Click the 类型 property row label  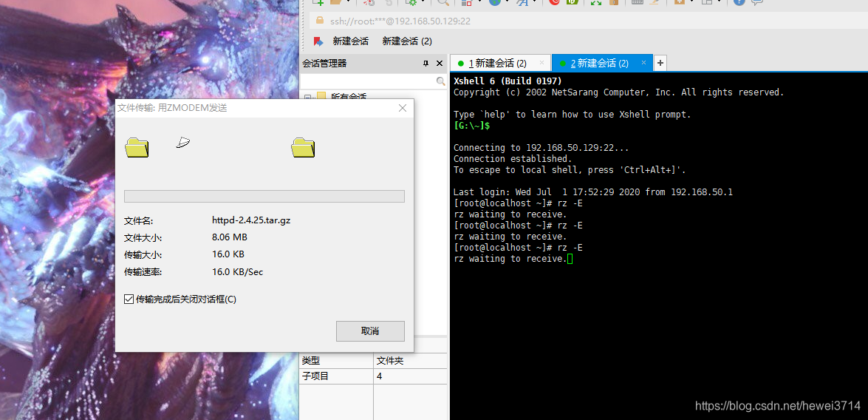[310, 361]
